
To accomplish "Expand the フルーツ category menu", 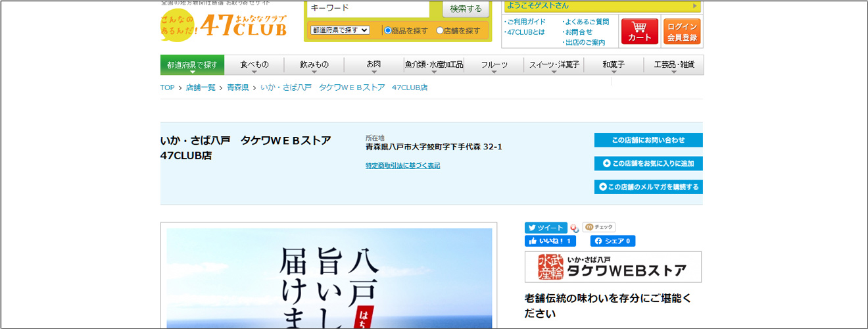I will (x=494, y=64).
